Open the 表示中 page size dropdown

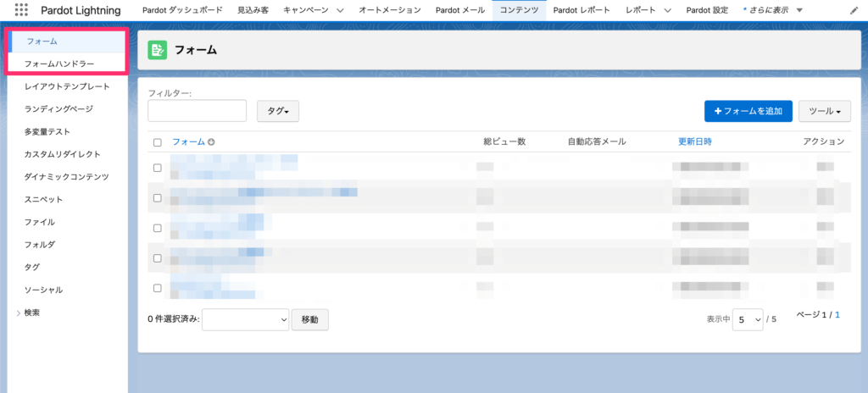point(748,319)
